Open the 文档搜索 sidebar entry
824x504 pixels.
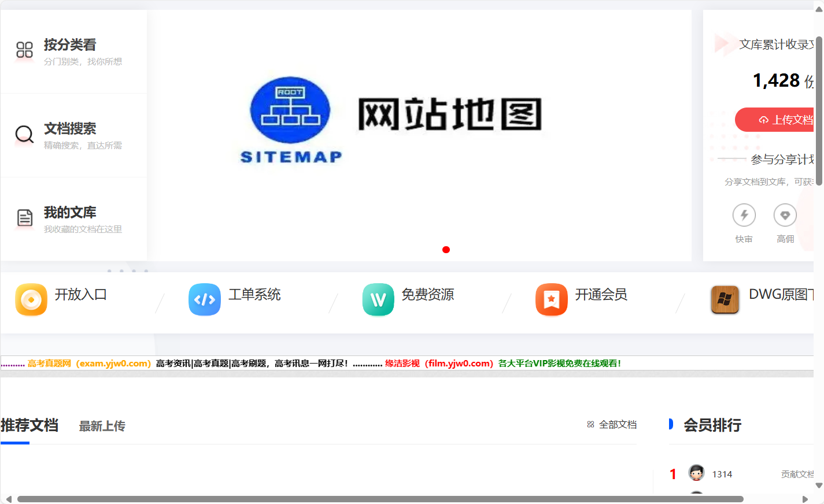[73, 135]
